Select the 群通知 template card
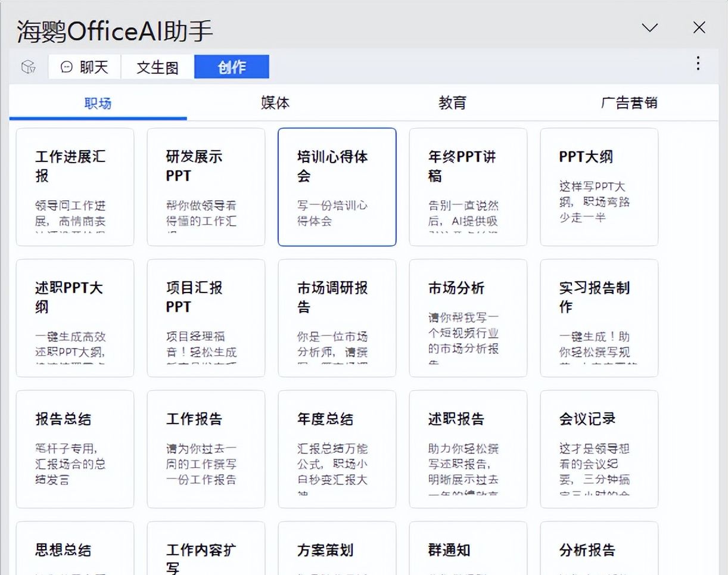This screenshot has height=575, width=728. [468, 548]
